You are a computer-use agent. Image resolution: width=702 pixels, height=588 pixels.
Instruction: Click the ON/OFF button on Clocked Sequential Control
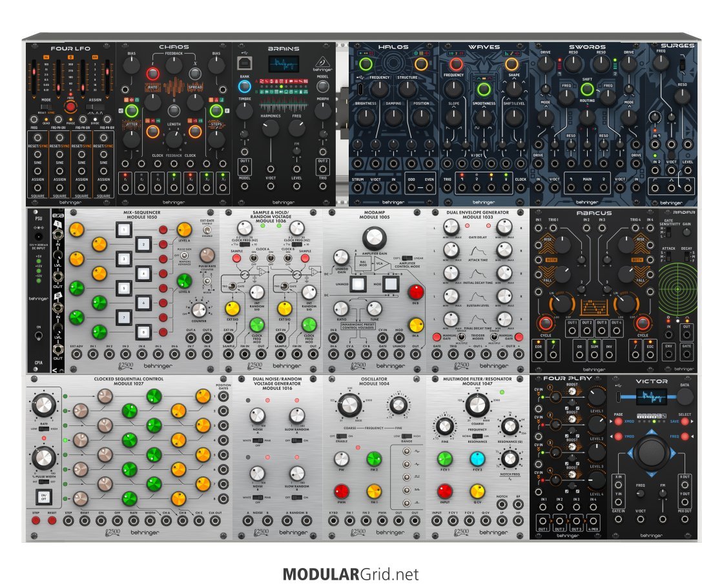coord(43,497)
